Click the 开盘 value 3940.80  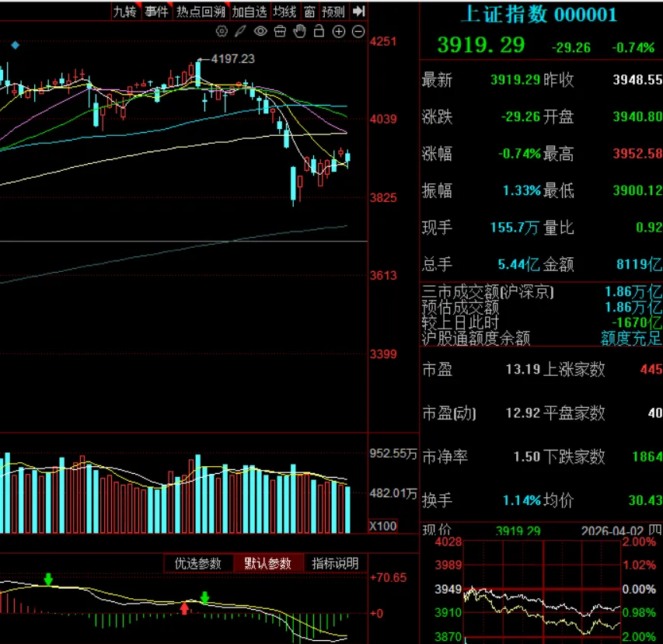pos(637,117)
